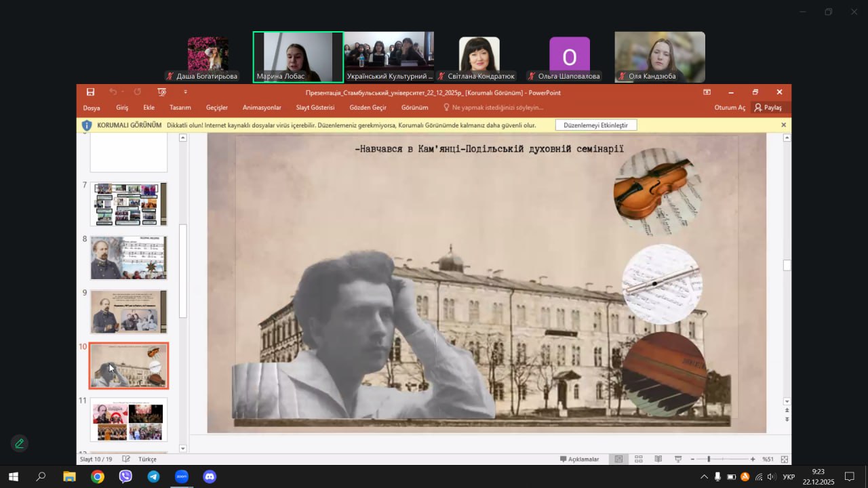868x488 pixels.
Task: Start slideshow from beginning via toolbar icon
Action: click(161, 92)
